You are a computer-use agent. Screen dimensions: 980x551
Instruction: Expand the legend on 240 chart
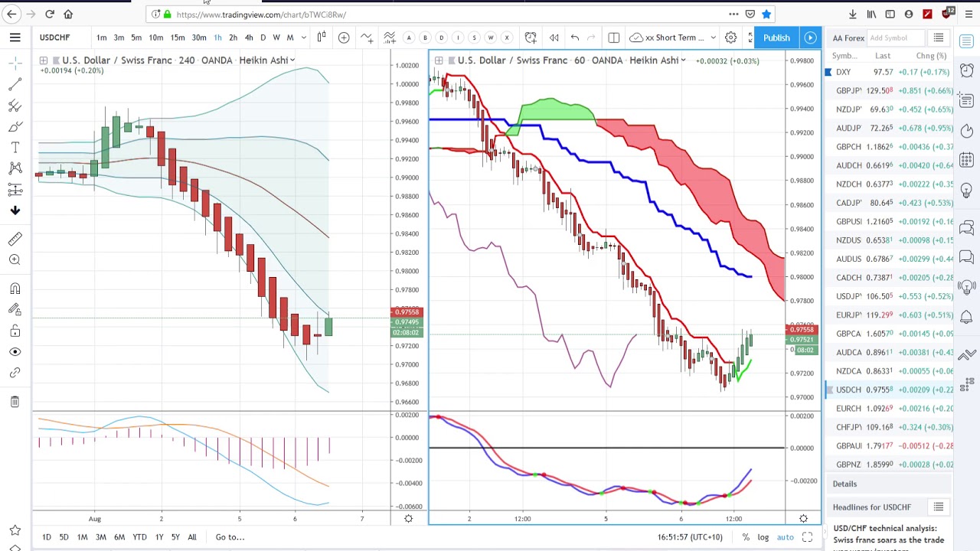(44, 60)
